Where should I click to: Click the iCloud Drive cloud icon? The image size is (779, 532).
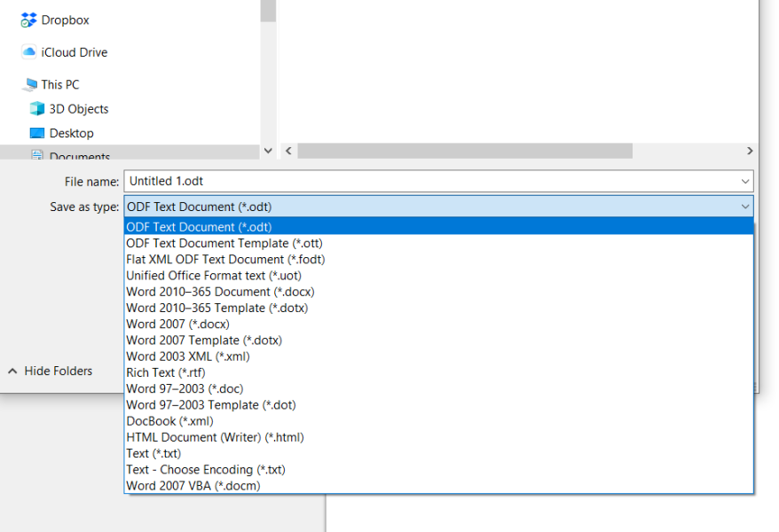28,51
